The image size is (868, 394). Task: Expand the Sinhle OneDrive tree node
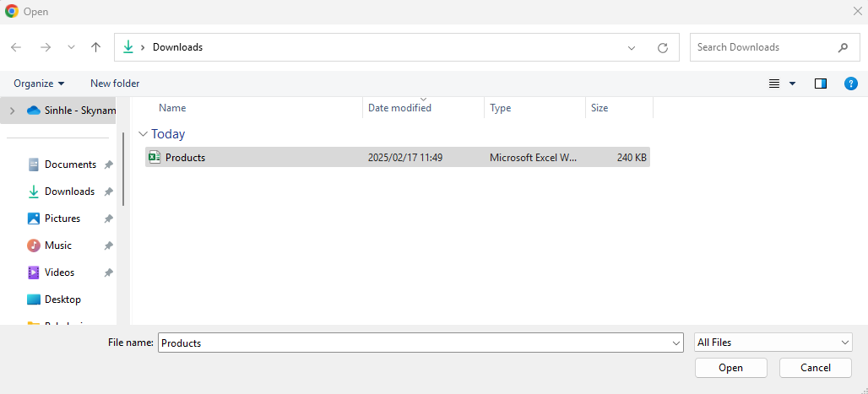click(12, 111)
